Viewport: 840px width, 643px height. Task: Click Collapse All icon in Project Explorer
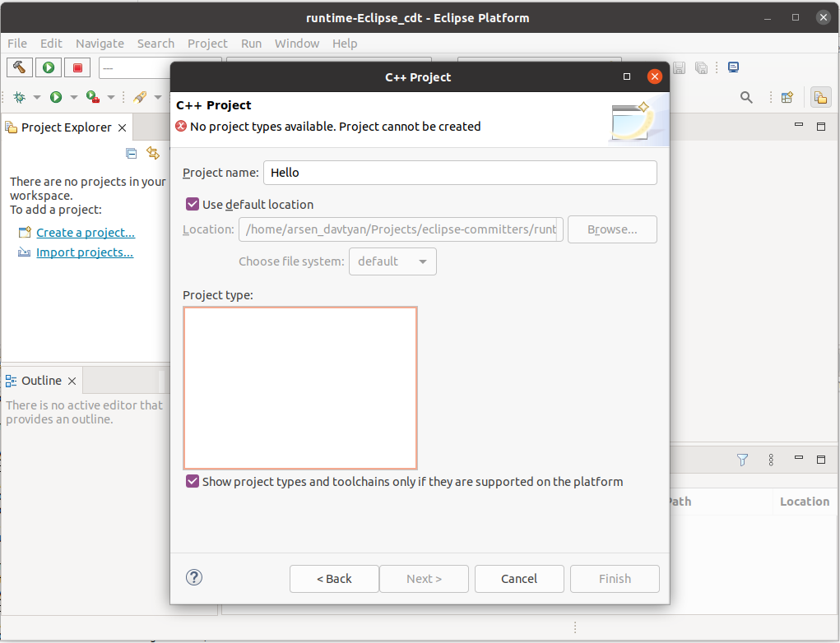point(132,154)
